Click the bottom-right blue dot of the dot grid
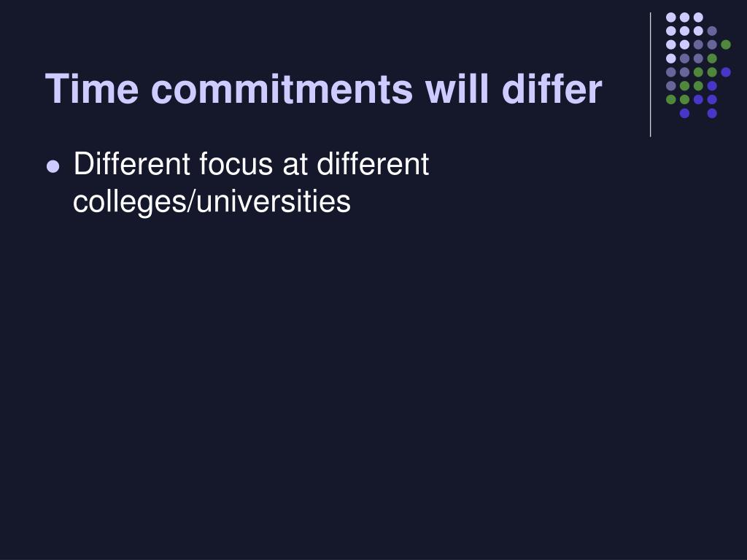The image size is (747, 560). point(712,113)
